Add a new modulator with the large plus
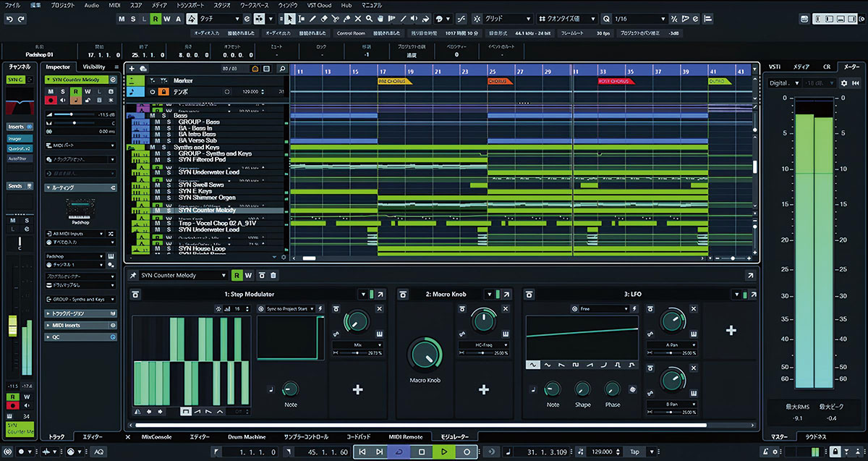The image size is (868, 461). coord(731,330)
